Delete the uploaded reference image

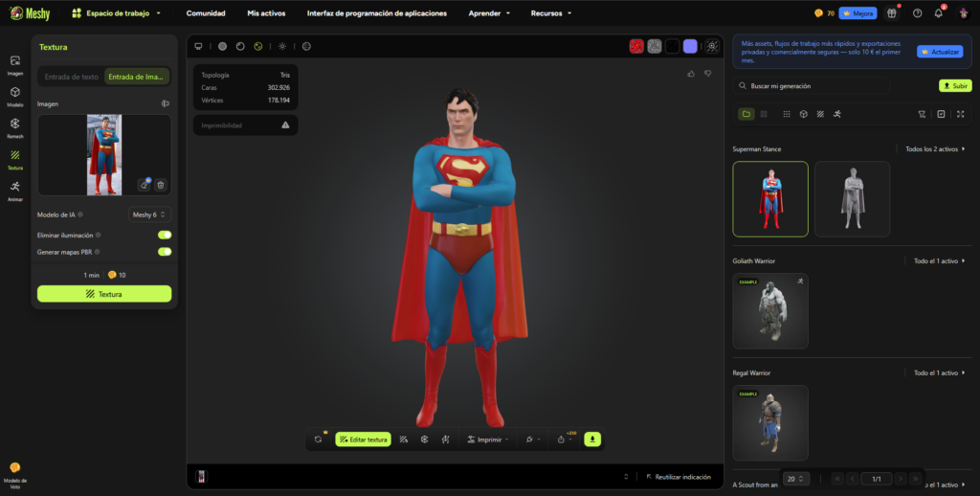tap(161, 185)
